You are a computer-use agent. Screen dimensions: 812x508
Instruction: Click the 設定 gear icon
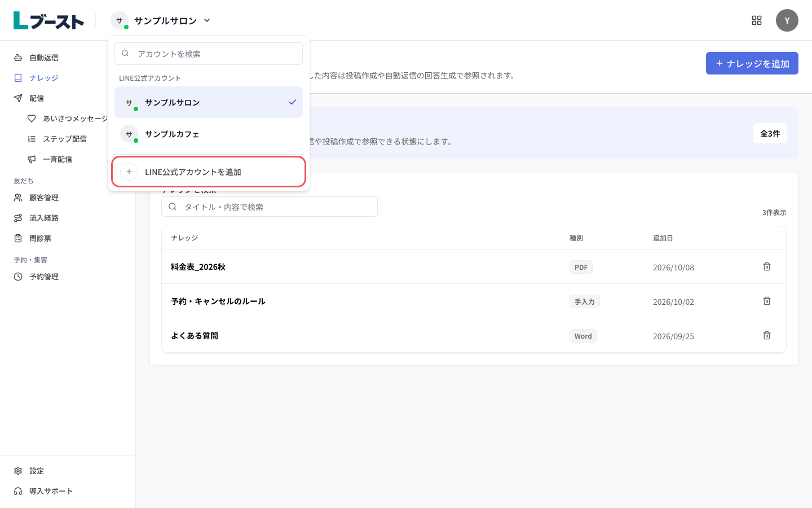coord(18,471)
